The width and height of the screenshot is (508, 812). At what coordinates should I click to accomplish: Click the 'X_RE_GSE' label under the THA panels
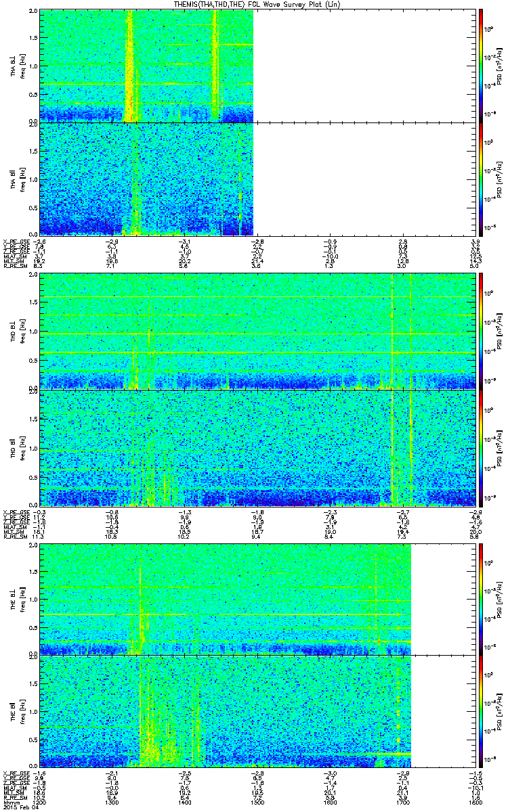(x=16, y=241)
